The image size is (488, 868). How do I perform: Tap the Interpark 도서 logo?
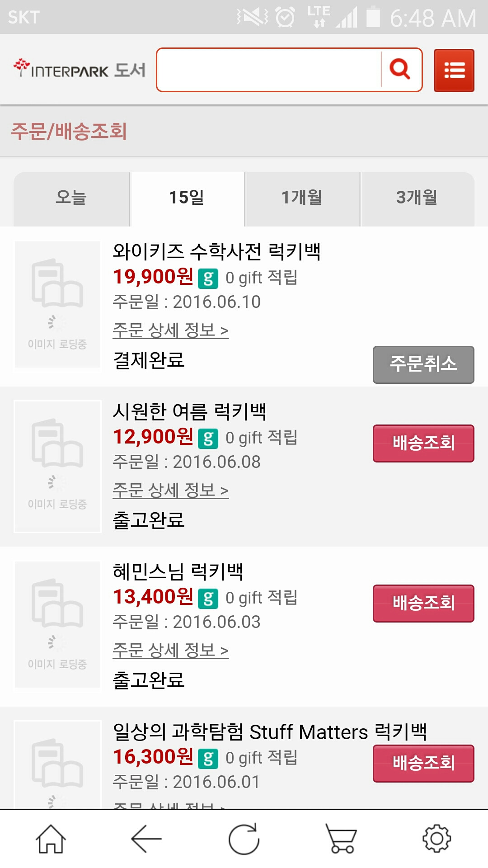[80, 70]
